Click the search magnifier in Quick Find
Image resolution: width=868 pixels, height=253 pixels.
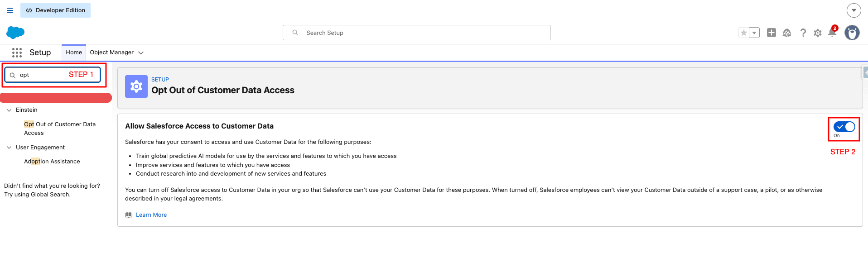pyautogui.click(x=13, y=76)
